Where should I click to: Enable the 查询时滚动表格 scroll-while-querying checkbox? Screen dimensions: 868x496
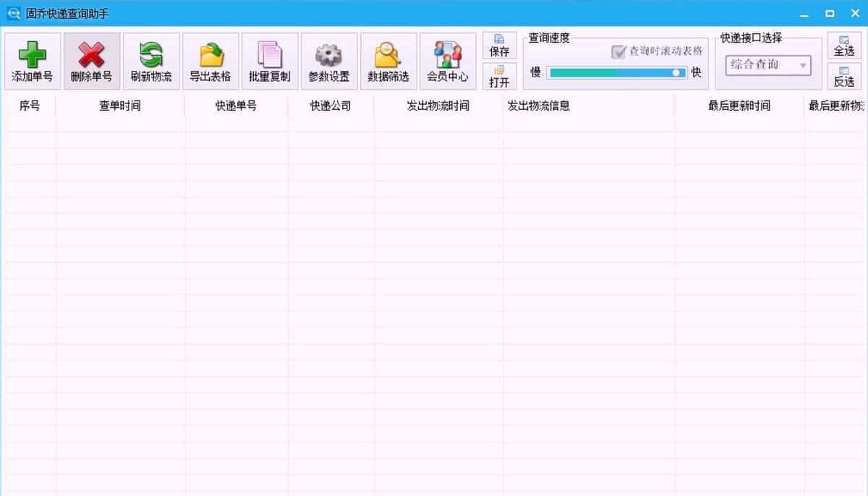coord(619,52)
